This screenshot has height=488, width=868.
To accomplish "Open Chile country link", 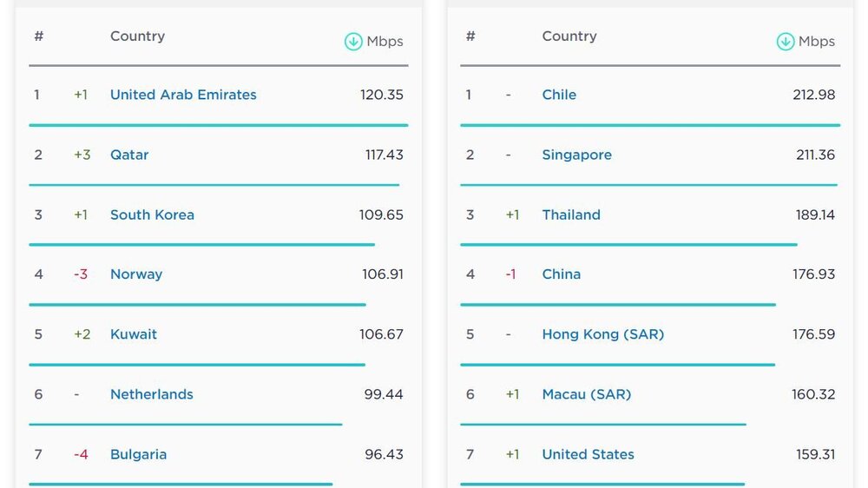I will pyautogui.click(x=559, y=95).
